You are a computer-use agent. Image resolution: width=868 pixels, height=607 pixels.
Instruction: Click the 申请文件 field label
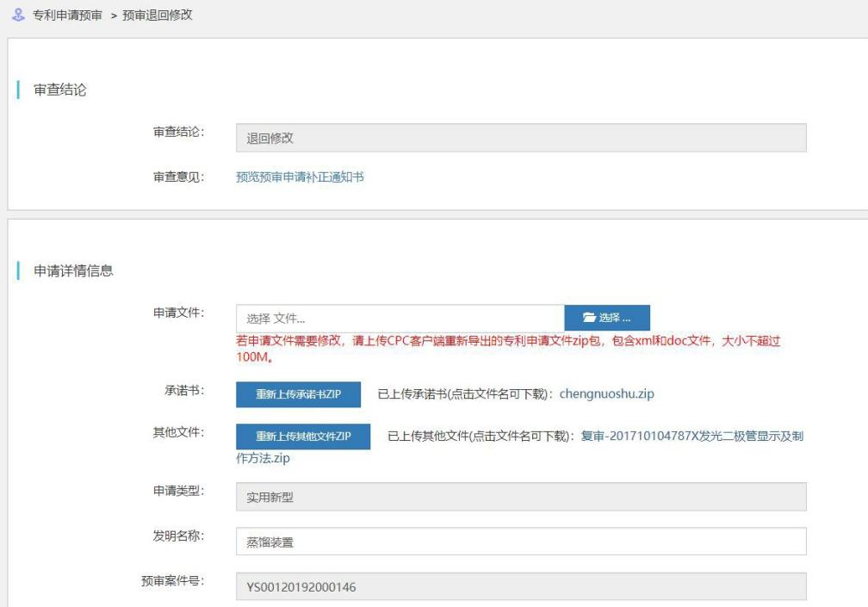178,312
